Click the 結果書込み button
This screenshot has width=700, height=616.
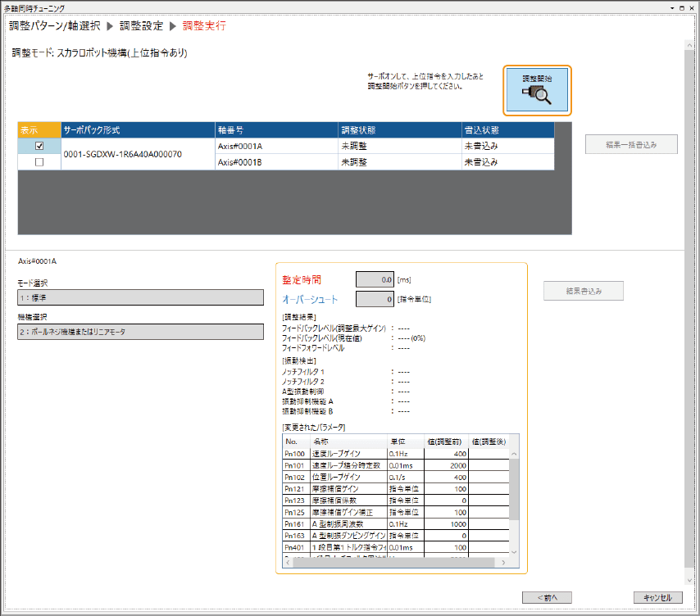pyautogui.click(x=584, y=291)
